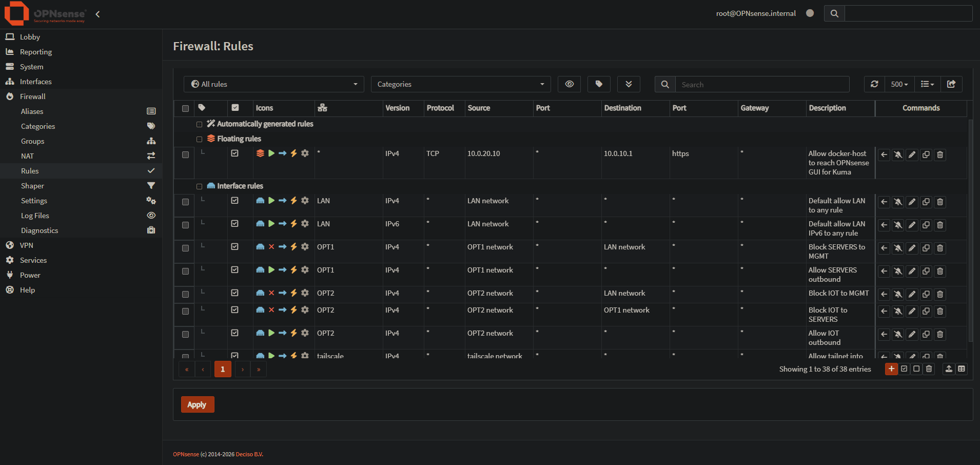Click the Diagnostics medkit icon in sidebar

pyautogui.click(x=151, y=230)
